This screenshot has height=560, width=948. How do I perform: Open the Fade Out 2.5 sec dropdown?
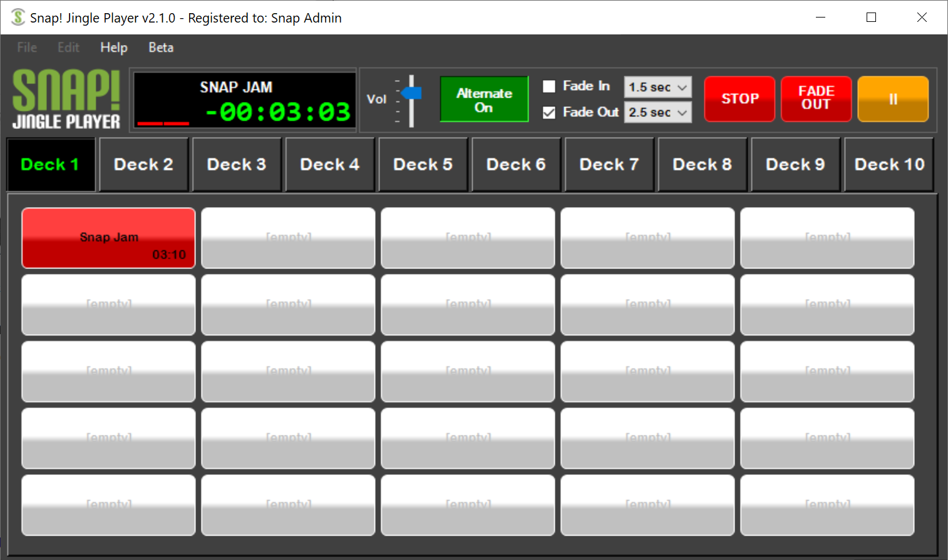click(x=657, y=113)
